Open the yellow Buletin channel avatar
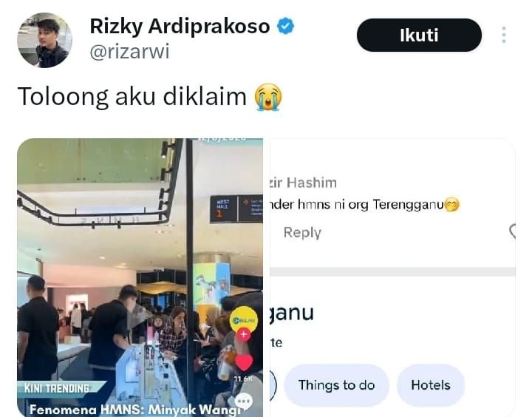Viewport: 532px width, 417px height. click(x=243, y=319)
